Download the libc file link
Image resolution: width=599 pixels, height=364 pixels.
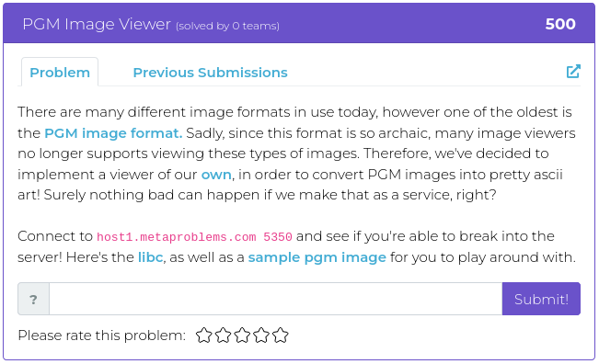pos(151,257)
